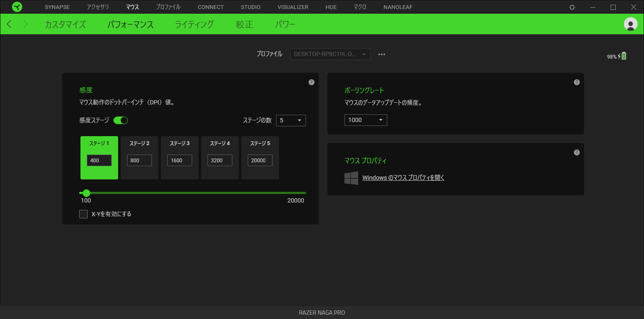This screenshot has width=644, height=319.
Task: Click the DPI slider handle
Action: click(86, 193)
